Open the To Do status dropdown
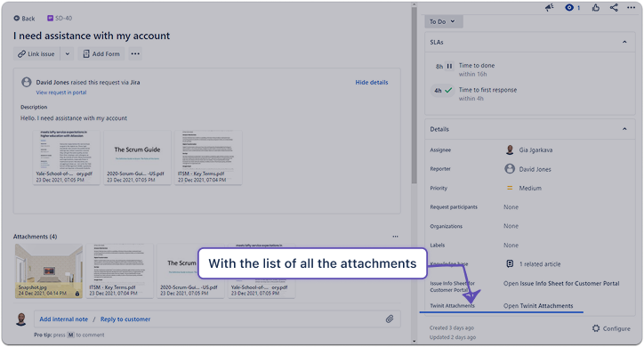Viewport: 644px width, 347px height. point(443,21)
